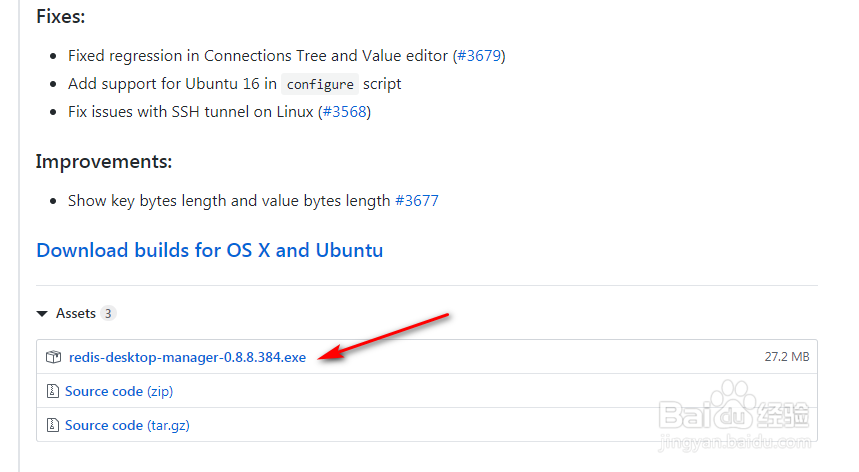Click the zip file icon beside Source code (zip)
859x472 pixels.
[54, 391]
